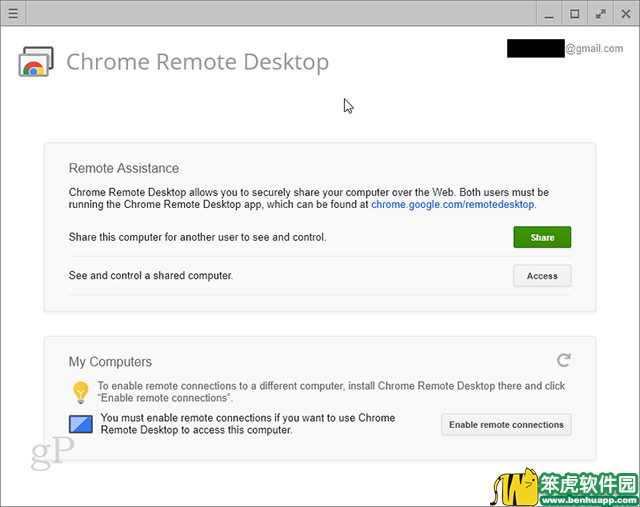Click the green Share button
640x507 pixels.
pos(542,237)
